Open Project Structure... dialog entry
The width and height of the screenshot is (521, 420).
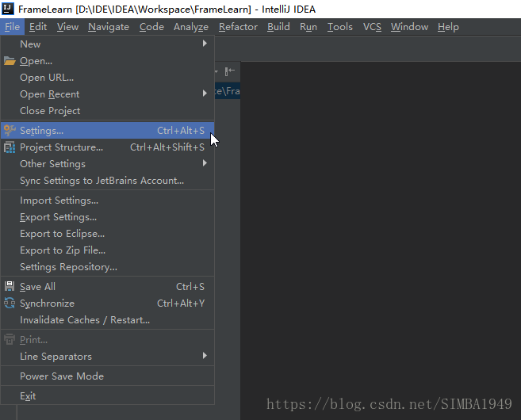[x=107, y=147]
